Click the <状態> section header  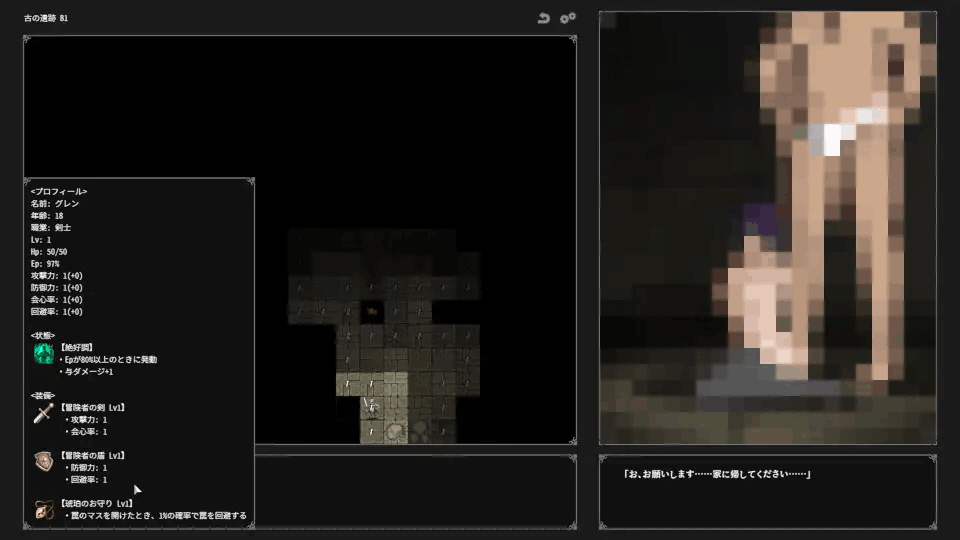pyautogui.click(x=43, y=335)
